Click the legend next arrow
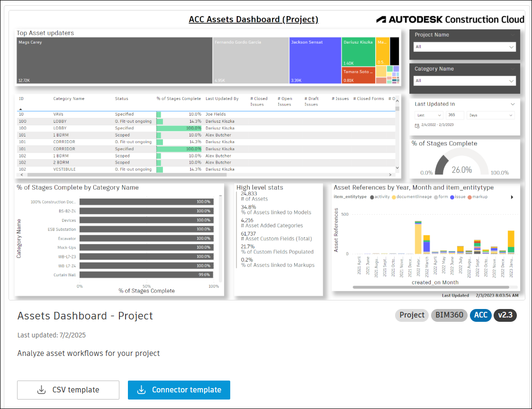This screenshot has width=532, height=409. pos(512,197)
